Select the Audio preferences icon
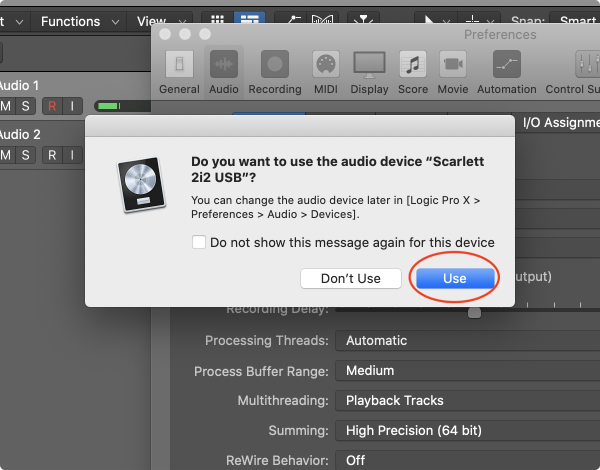 [224, 73]
